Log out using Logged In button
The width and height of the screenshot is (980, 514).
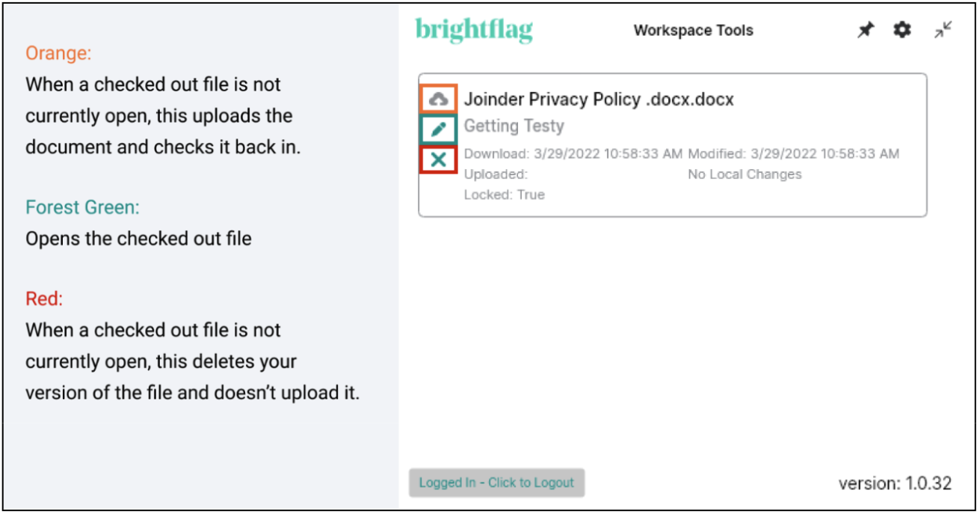click(x=496, y=483)
